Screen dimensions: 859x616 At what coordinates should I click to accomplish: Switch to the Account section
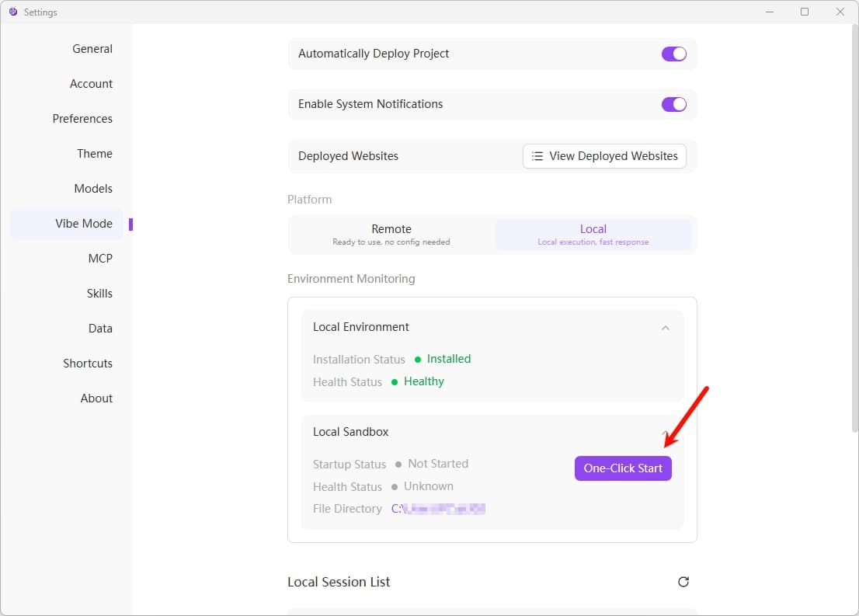point(91,83)
